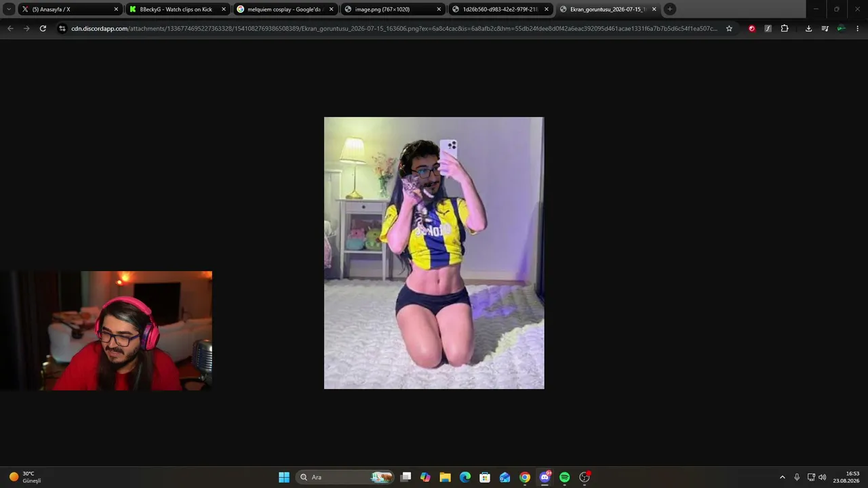Image resolution: width=868 pixels, height=488 pixels.
Task: Close the Ekran_goruntusu tab
Action: point(654,9)
